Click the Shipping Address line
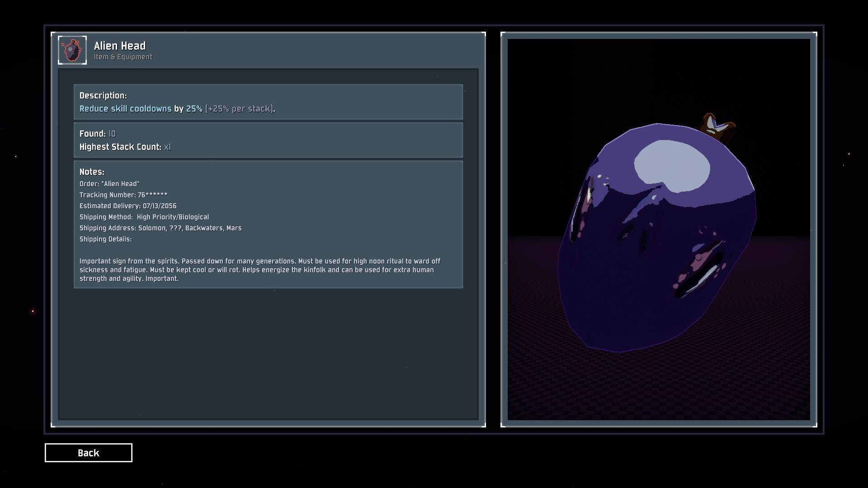This screenshot has width=868, height=488. click(160, 228)
